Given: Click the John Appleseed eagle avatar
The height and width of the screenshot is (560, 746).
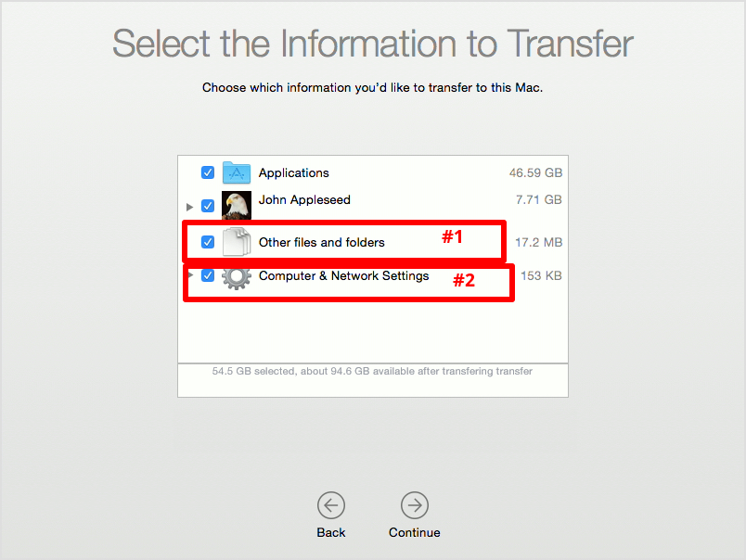Looking at the screenshot, I should point(237,206).
